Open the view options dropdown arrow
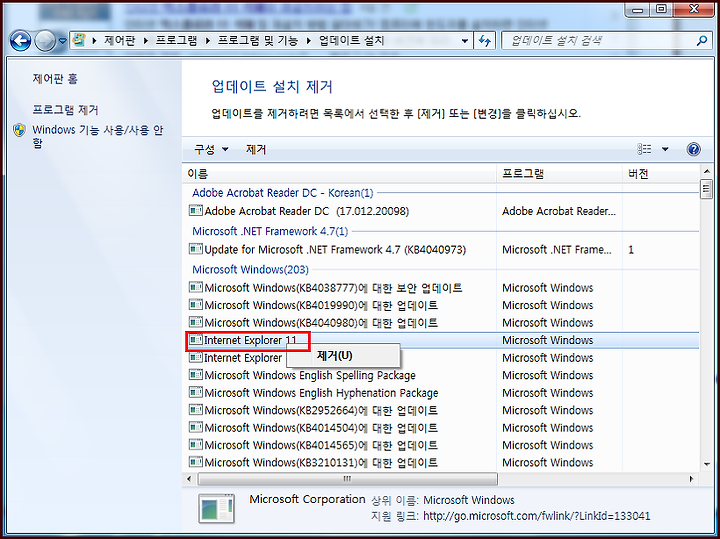Viewport: 720px width, 539px height. coord(665,149)
